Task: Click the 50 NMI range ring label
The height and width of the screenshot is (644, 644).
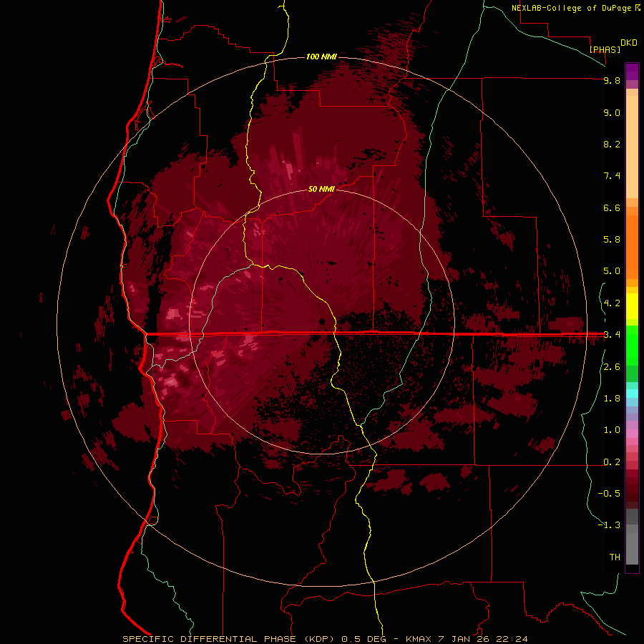Action: point(321,189)
